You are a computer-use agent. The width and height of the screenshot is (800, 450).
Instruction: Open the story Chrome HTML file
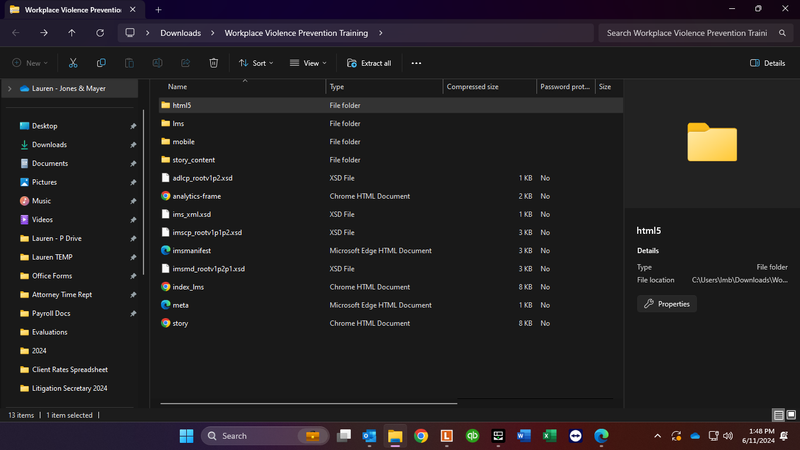[x=180, y=323]
